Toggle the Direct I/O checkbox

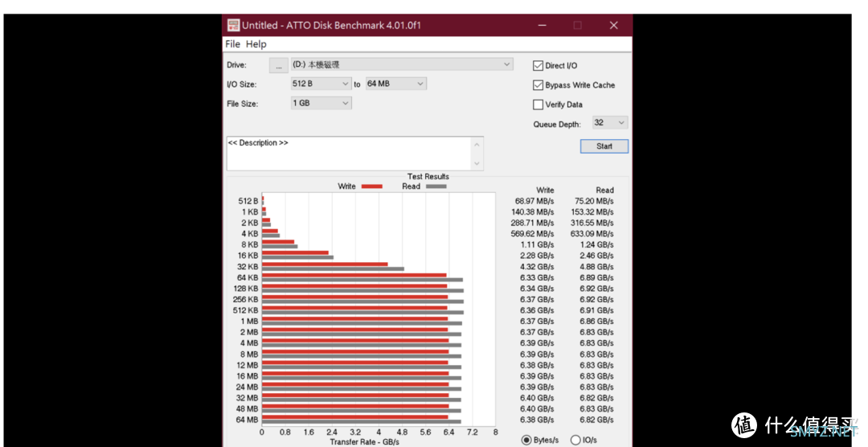coord(538,66)
